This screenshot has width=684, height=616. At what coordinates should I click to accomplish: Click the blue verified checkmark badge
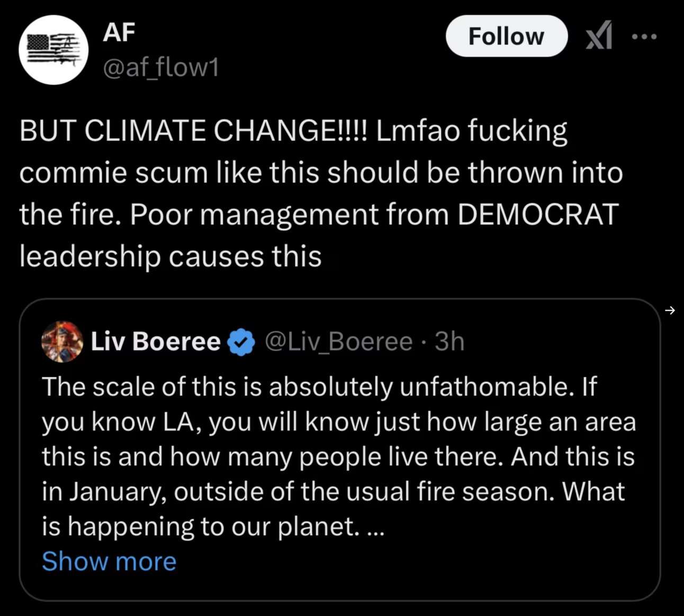tap(241, 342)
